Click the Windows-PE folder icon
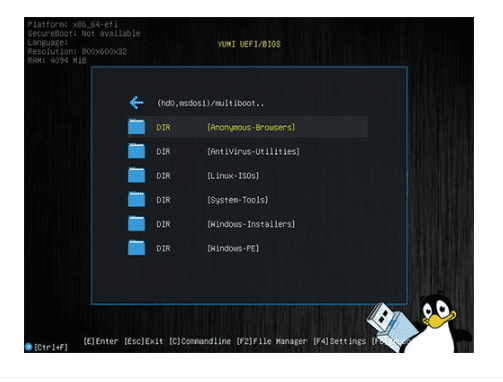 click(x=136, y=248)
